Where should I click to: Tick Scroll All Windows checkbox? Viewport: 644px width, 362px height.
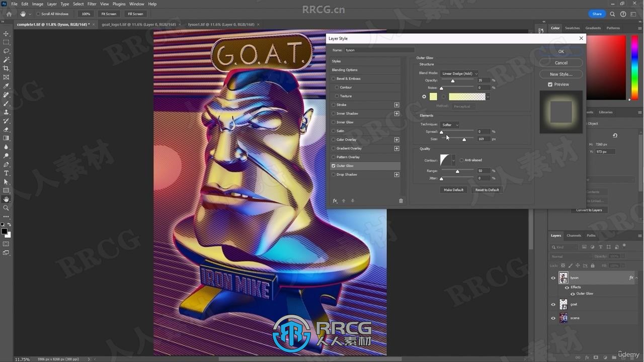(38, 14)
